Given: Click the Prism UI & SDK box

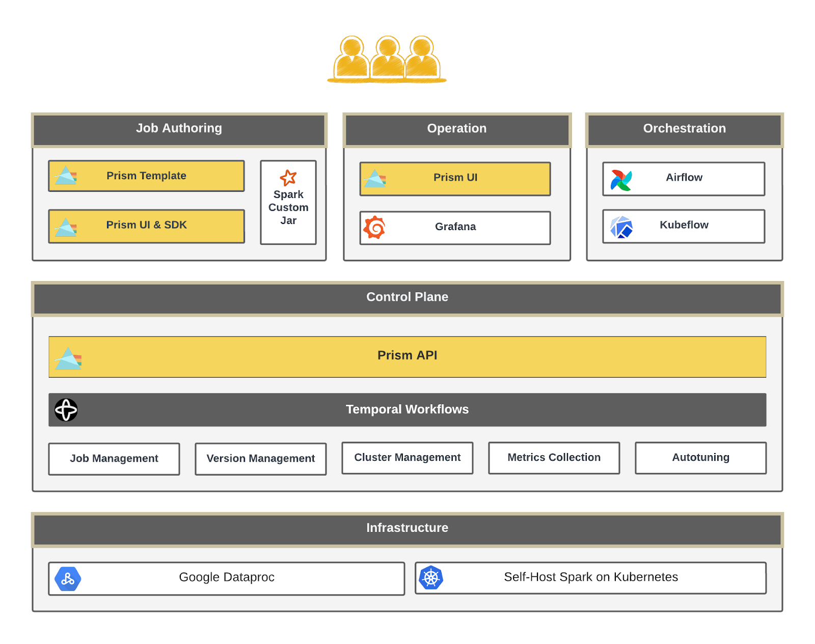Looking at the screenshot, I should pos(147,226).
